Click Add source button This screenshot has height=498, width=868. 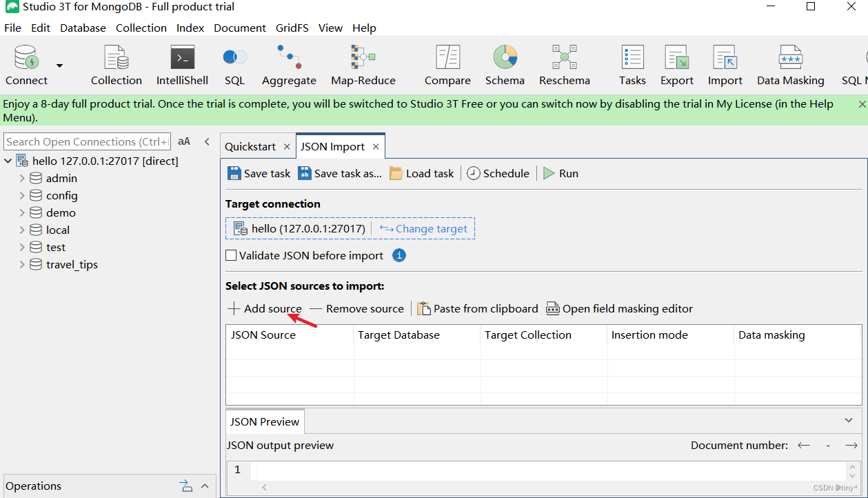point(265,308)
